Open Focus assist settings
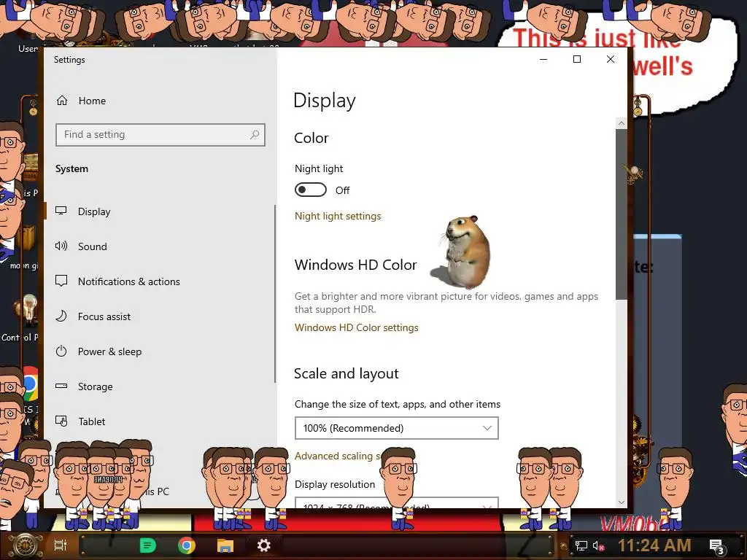Image resolution: width=747 pixels, height=560 pixels. click(104, 316)
